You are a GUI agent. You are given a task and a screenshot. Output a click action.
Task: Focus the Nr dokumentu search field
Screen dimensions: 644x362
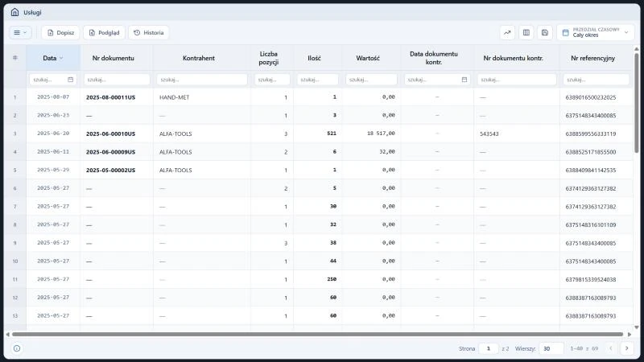tap(117, 80)
